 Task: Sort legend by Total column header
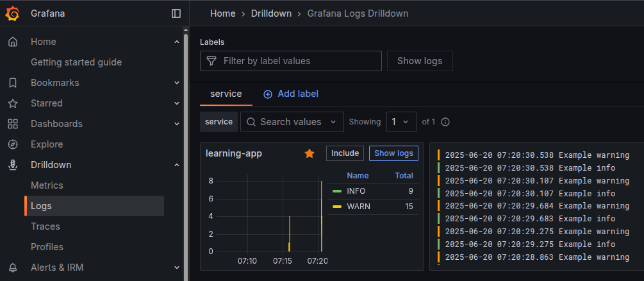pos(404,176)
